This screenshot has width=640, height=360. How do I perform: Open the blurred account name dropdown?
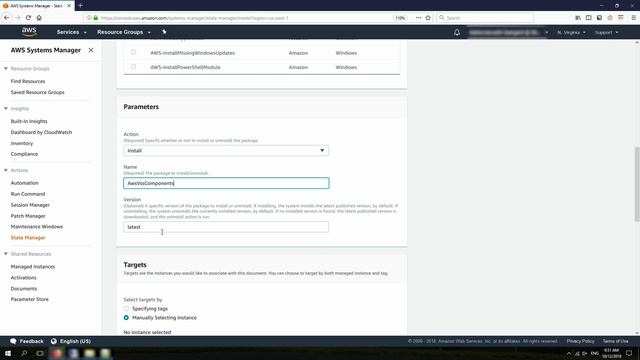[x=508, y=32]
